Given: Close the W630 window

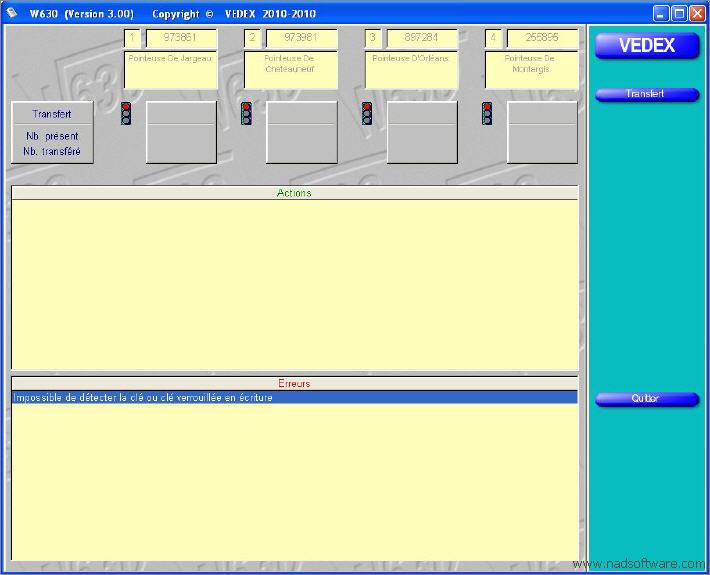Looking at the screenshot, I should coord(697,14).
